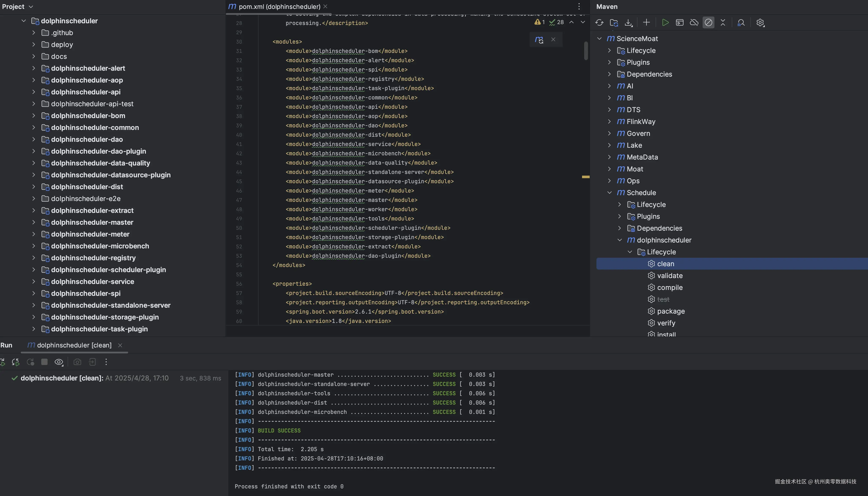This screenshot has width=868, height=496.
Task: Toggle Offline Mode in Maven toolbar
Action: coord(694,22)
